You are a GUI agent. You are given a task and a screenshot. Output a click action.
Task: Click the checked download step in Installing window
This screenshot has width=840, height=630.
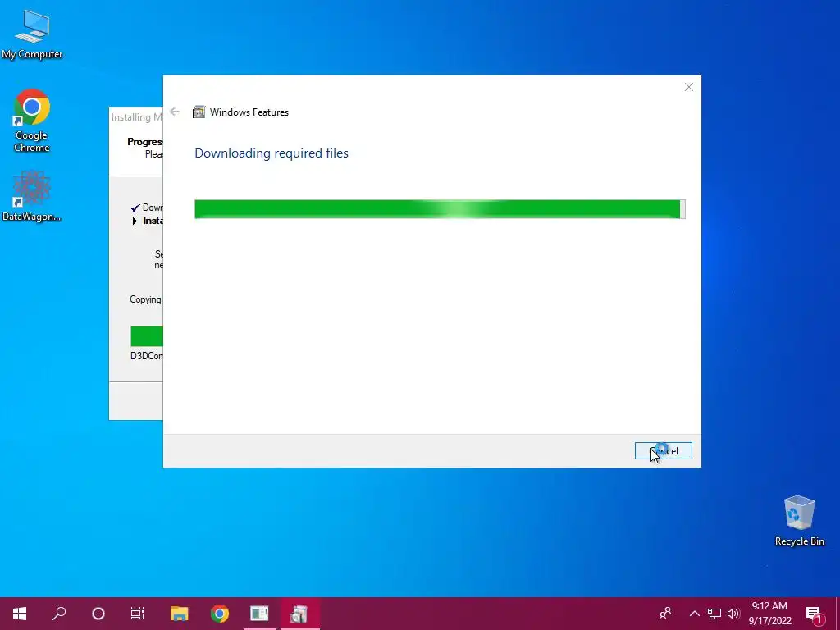(147, 208)
